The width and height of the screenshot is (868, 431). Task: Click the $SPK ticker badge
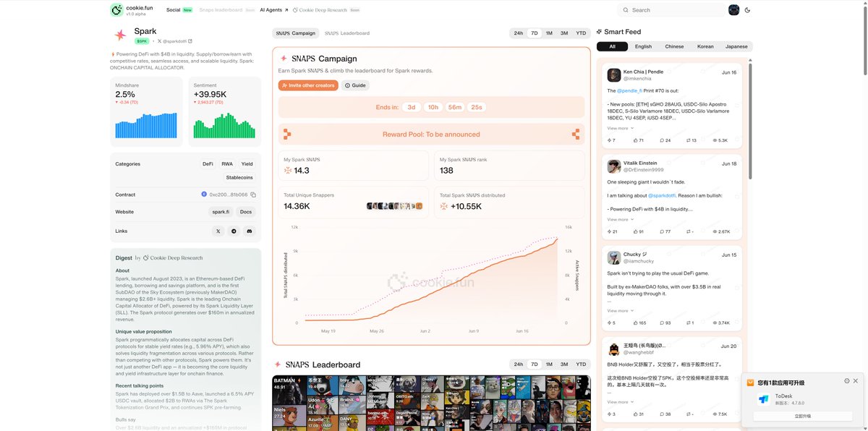tap(142, 41)
